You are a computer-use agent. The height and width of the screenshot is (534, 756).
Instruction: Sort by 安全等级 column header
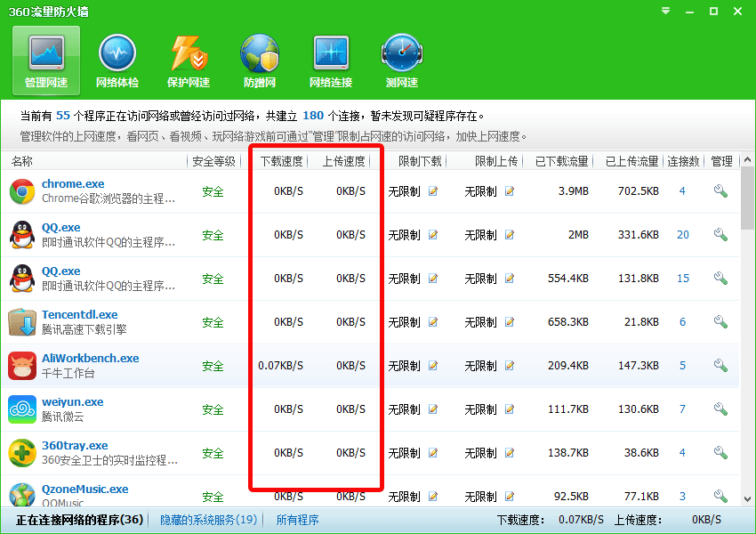(213, 161)
